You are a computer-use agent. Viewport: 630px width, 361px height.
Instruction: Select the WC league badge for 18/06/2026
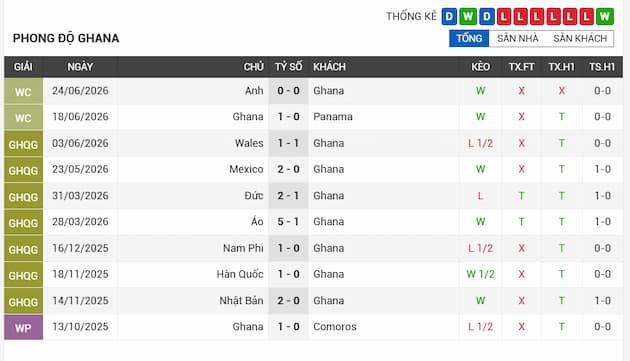click(x=23, y=117)
